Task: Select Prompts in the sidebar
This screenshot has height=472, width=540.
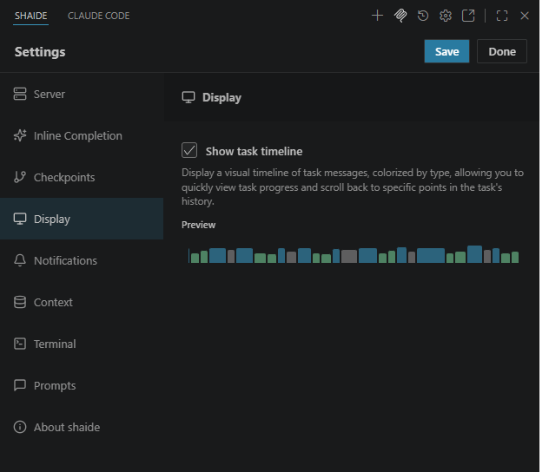Action: click(x=82, y=386)
